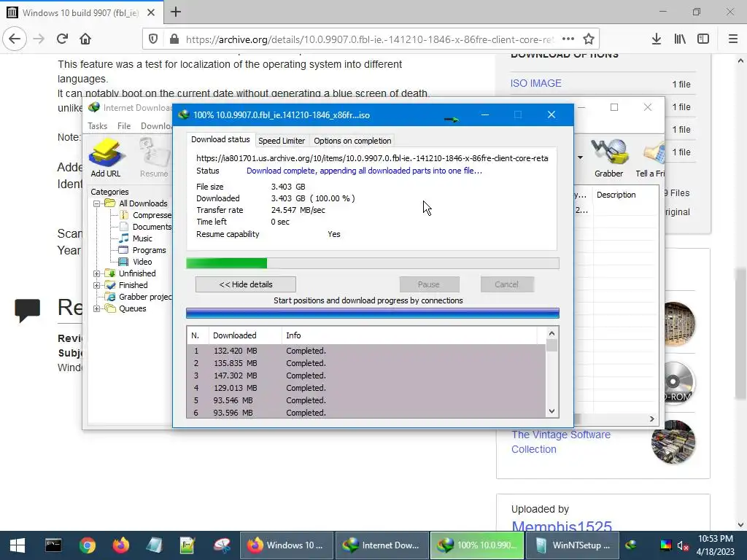This screenshot has height=560, width=747.
Task: Close the Windows 10 build 9907 browser tab
Action: click(151, 12)
